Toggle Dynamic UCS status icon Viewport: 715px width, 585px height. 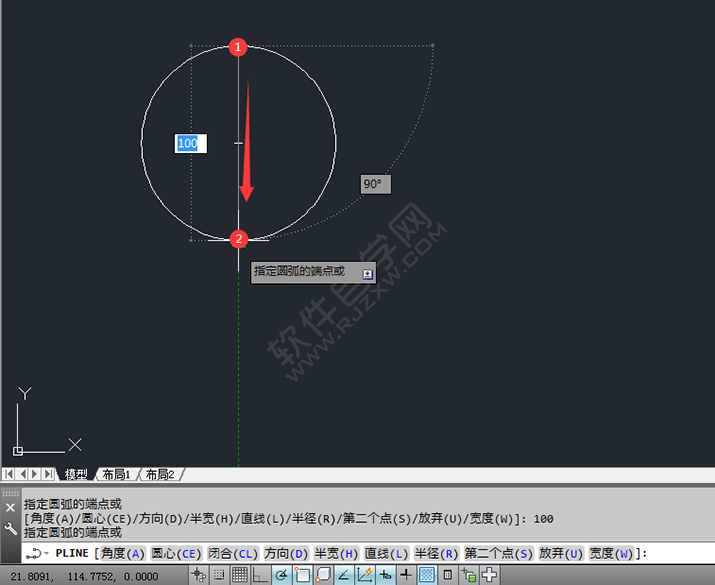tap(364, 575)
